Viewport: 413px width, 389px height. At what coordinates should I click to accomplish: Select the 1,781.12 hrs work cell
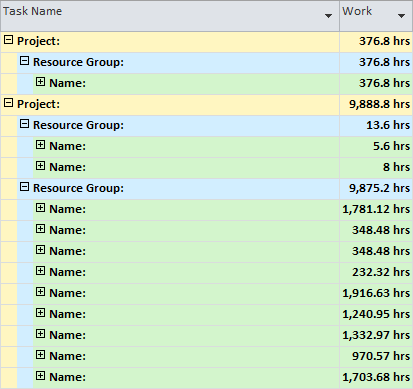point(376,210)
